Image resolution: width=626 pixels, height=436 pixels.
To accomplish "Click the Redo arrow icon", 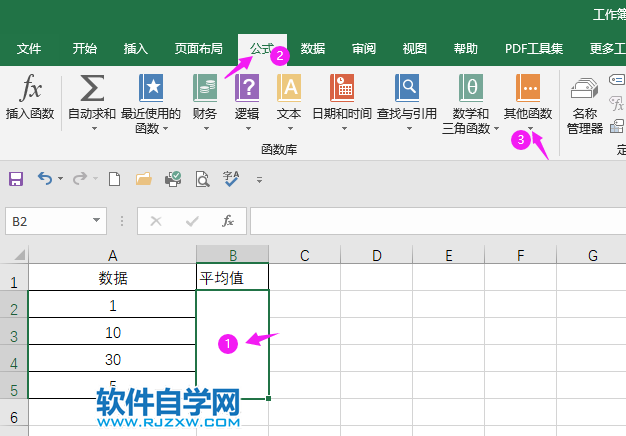I will point(80,178).
